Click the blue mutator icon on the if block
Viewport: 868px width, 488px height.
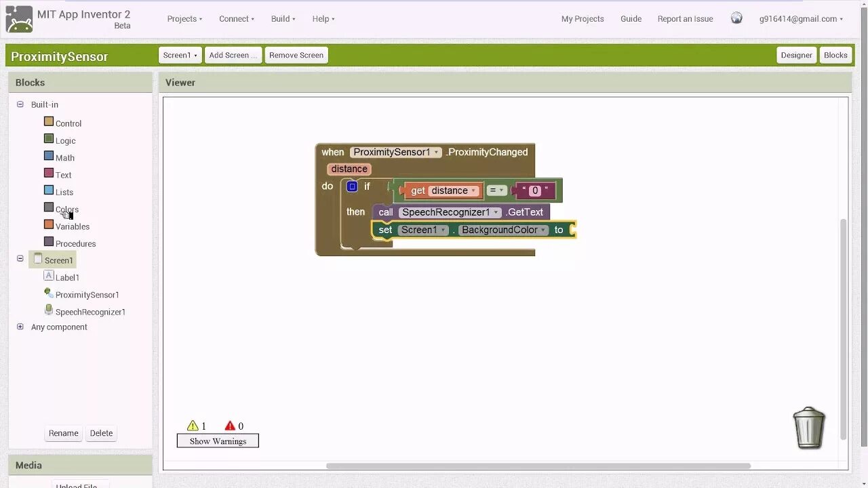[x=352, y=186]
